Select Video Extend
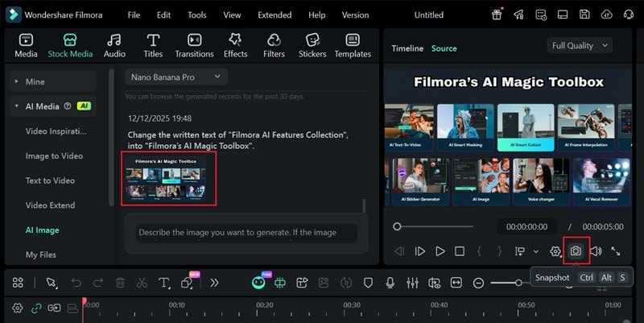644x323 pixels. [50, 205]
